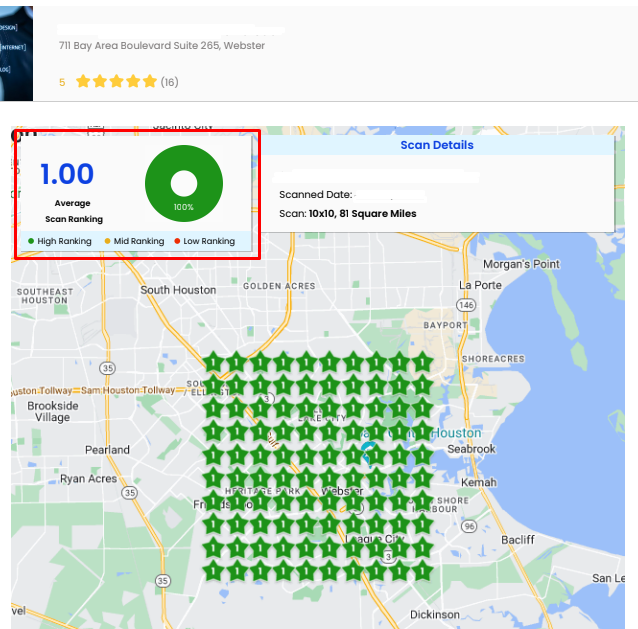Click the Scan Details header

coord(437,145)
